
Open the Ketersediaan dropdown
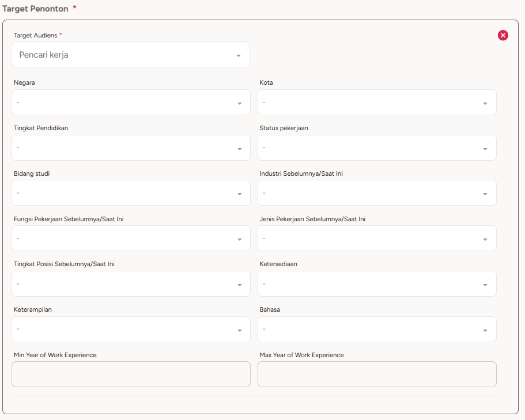[376, 284]
